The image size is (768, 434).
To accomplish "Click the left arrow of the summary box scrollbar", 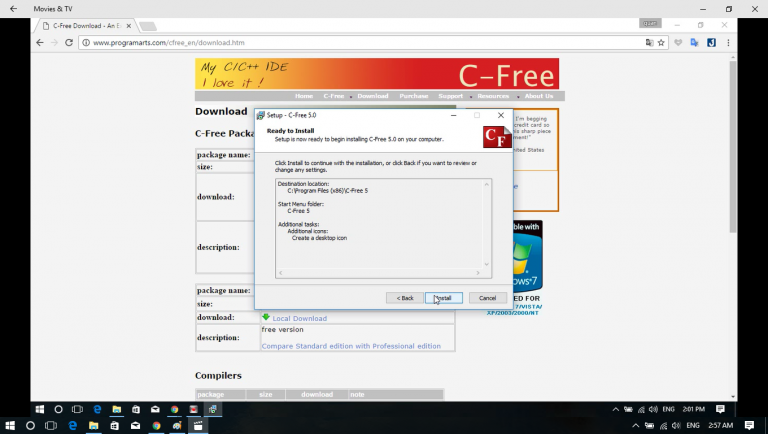I will [281, 273].
